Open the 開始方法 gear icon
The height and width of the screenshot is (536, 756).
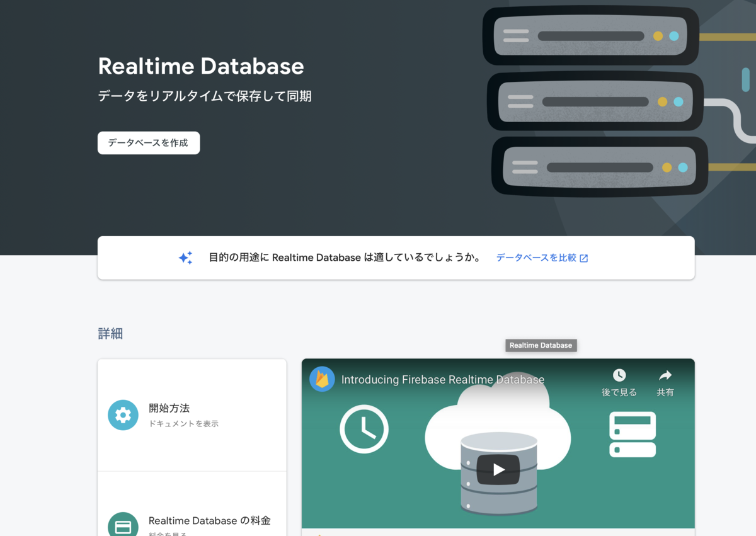(x=123, y=415)
